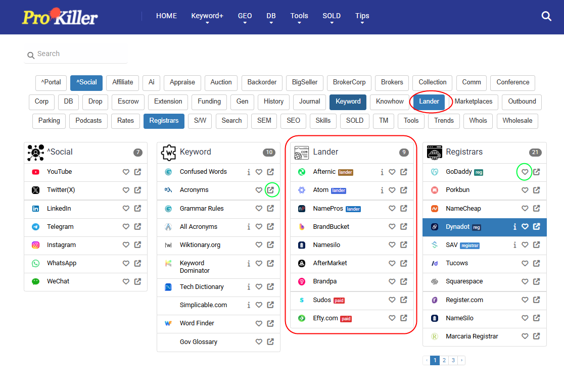Open Afternic external link icon
564x392 pixels.
[404, 172]
